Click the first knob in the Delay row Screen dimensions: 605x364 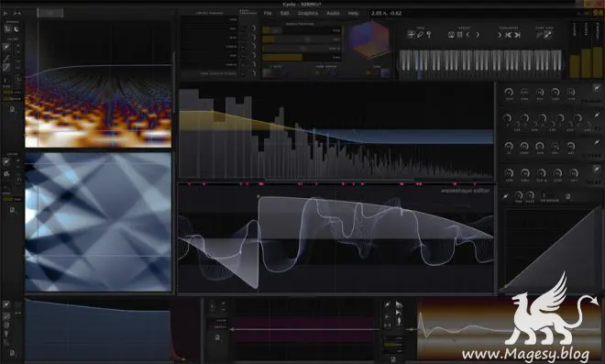(509, 173)
